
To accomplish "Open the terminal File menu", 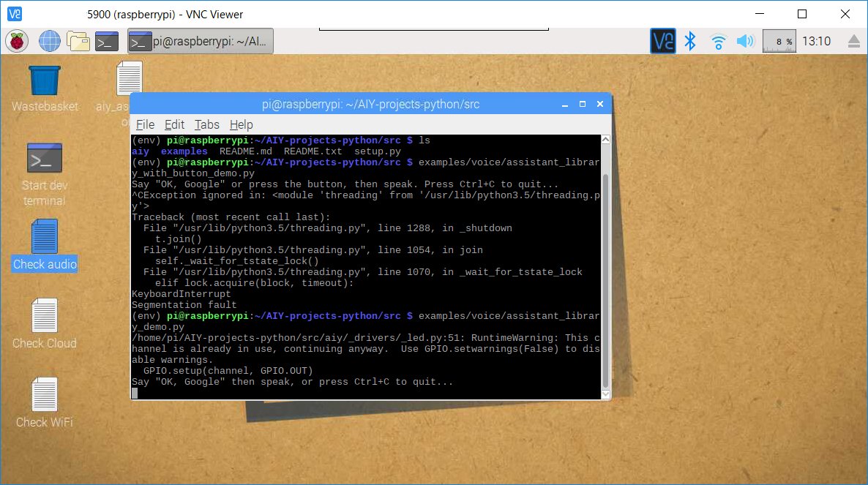I will [145, 124].
